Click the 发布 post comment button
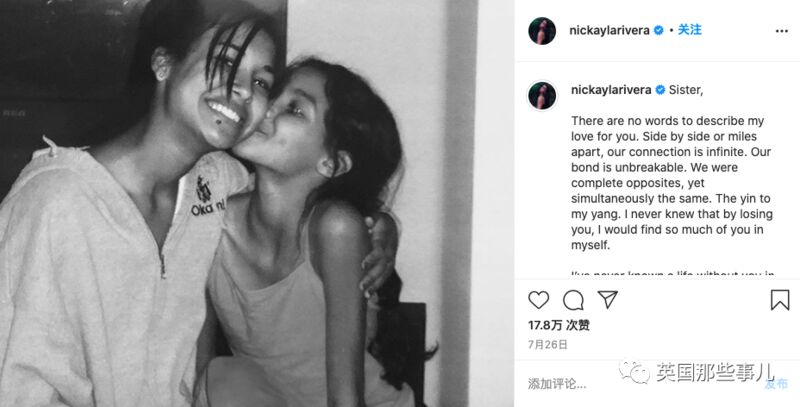The width and height of the screenshot is (800, 407). pos(776,384)
